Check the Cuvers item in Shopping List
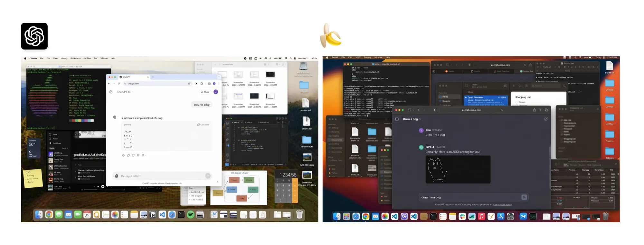644x245 pixels. (x=516, y=102)
